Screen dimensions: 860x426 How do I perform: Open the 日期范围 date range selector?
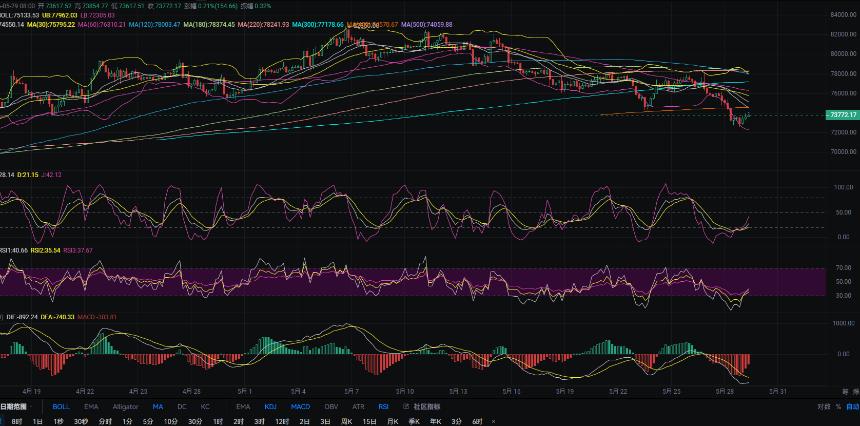pyautogui.click(x=13, y=407)
